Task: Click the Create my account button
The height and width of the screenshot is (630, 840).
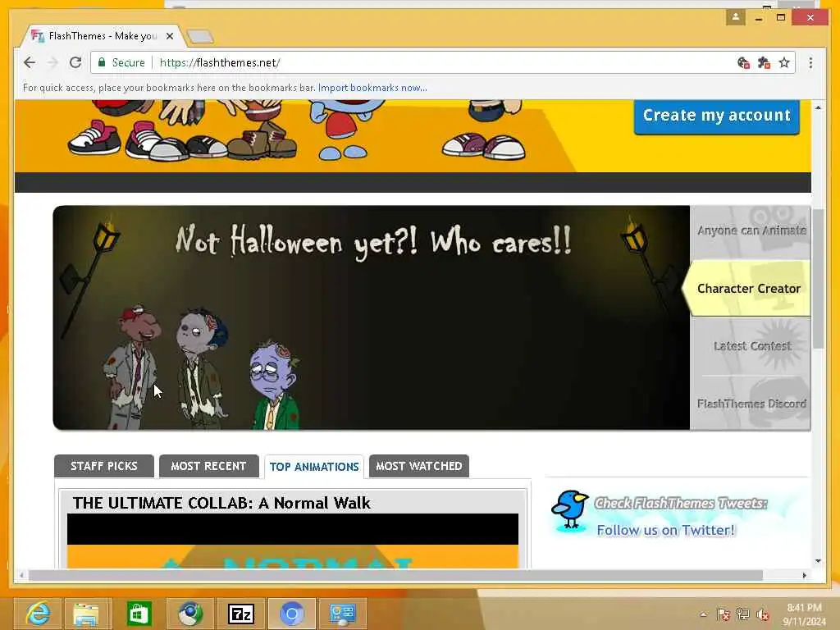Action: click(x=717, y=116)
